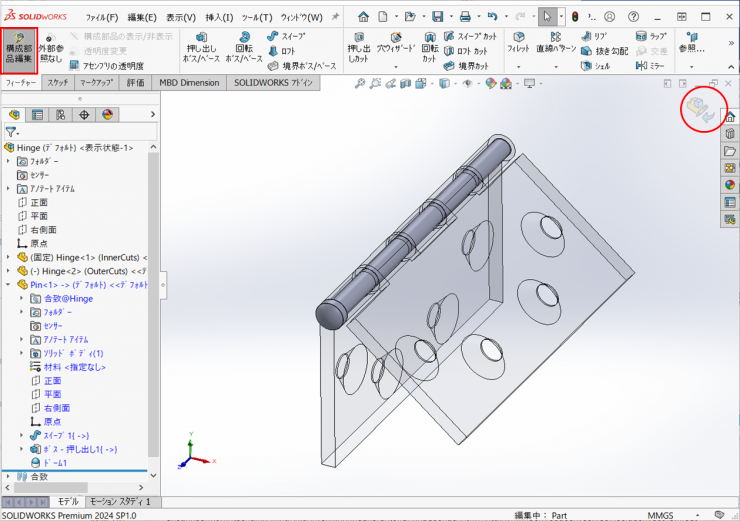Expand the (固定) Hinge<1> tree node
Image resolution: width=740 pixels, height=521 pixels.
coord(9,257)
